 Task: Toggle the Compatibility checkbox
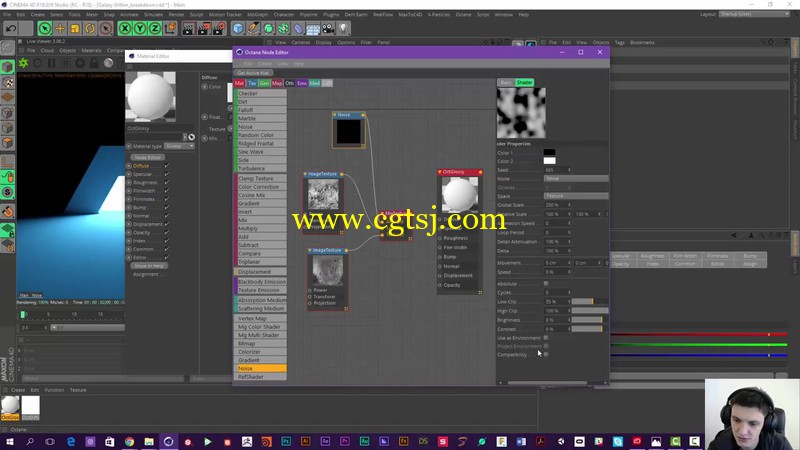546,354
